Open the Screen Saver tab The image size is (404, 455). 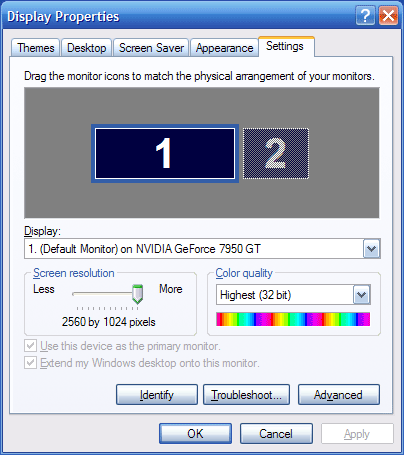pos(151,48)
